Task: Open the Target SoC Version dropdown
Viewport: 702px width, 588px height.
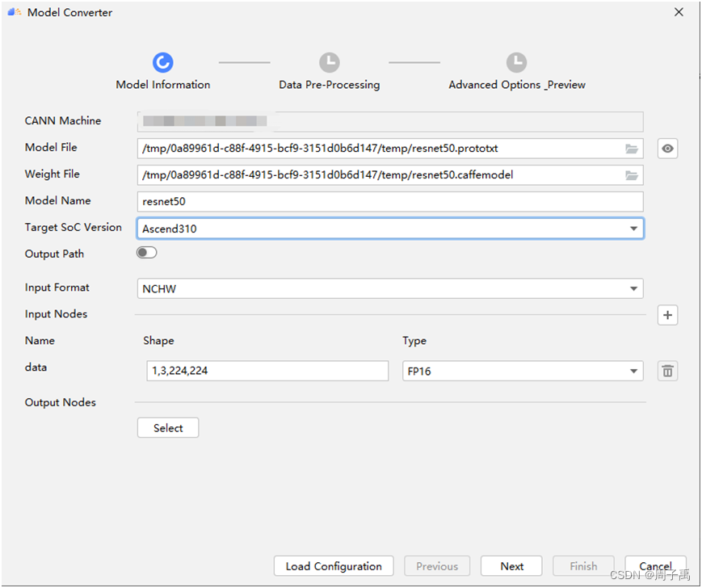Action: point(633,228)
